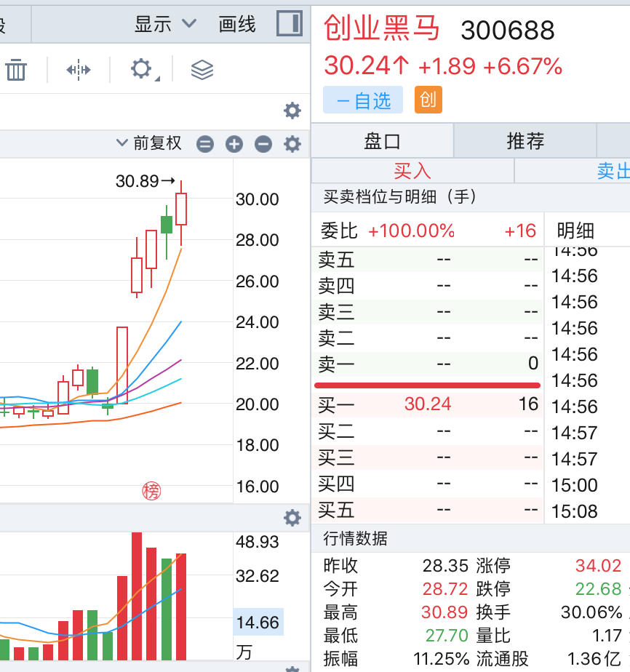Open gear settings above the chart header
The image size is (630, 672).
(292, 111)
